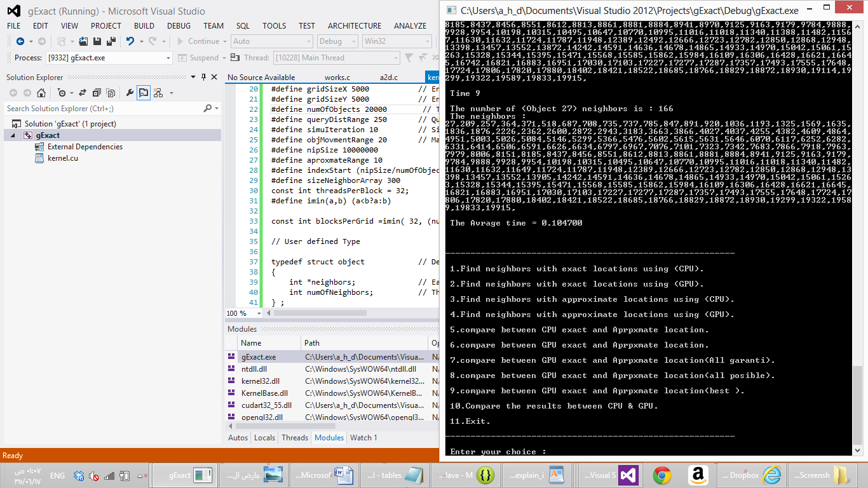The height and width of the screenshot is (488, 868).
Task: Click the Search Solution Explorer input field
Action: tap(104, 109)
